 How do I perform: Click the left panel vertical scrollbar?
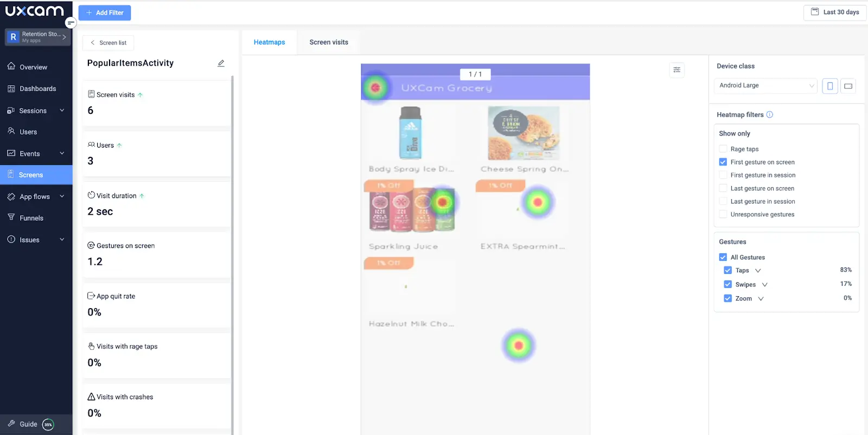[x=233, y=255]
